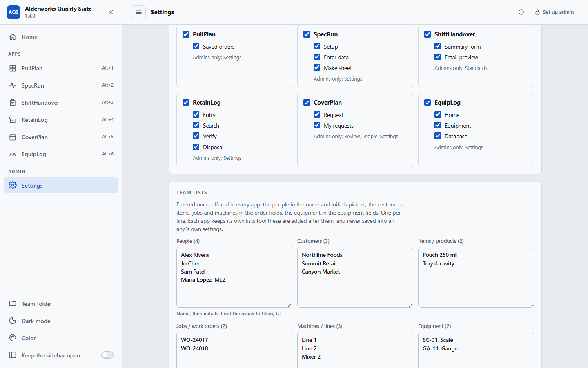The image size is (588, 368).
Task: Uncheck My requests under CoverPlan
Action: click(317, 126)
